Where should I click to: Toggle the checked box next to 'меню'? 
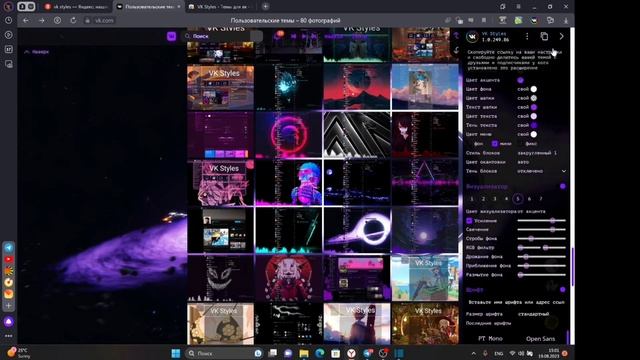pos(495,144)
